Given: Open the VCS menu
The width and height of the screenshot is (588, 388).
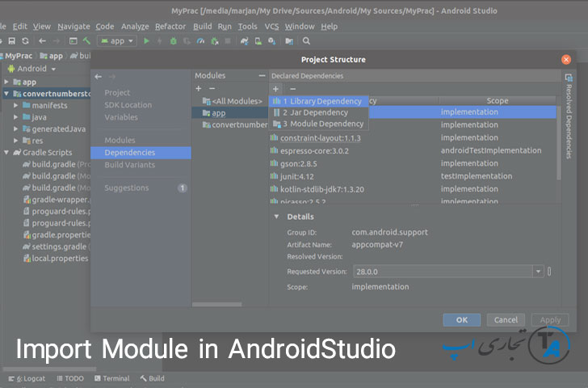Looking at the screenshot, I should coord(271,26).
